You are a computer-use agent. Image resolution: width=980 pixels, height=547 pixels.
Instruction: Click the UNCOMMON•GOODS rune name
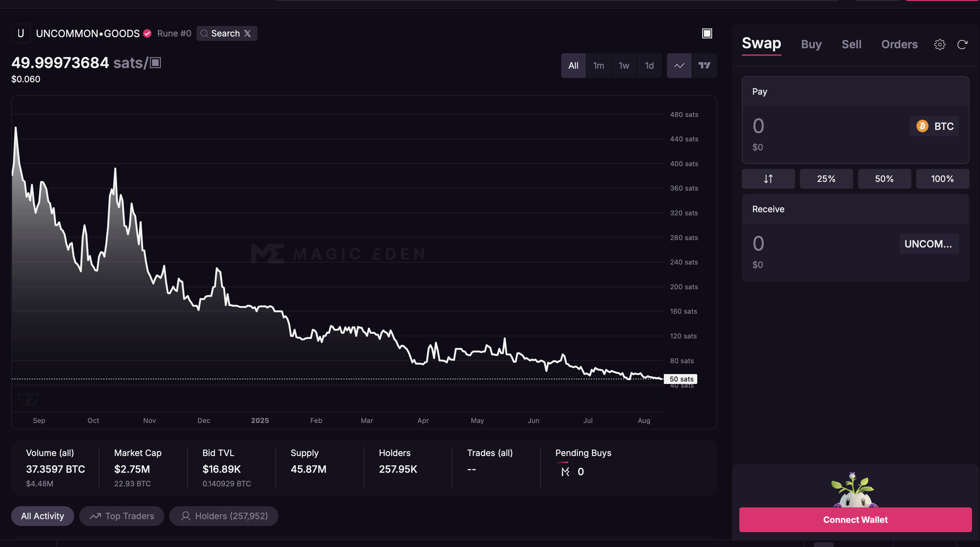pos(88,33)
